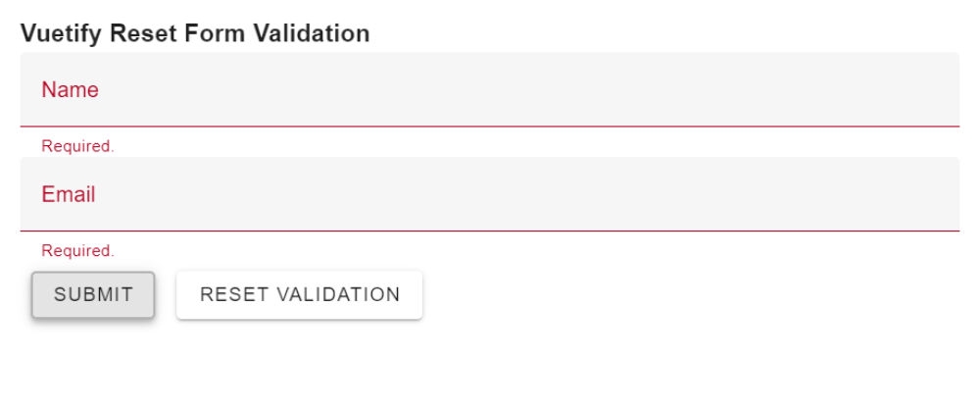Click the Submit button
Image resolution: width=980 pixels, height=411 pixels.
[x=93, y=295]
